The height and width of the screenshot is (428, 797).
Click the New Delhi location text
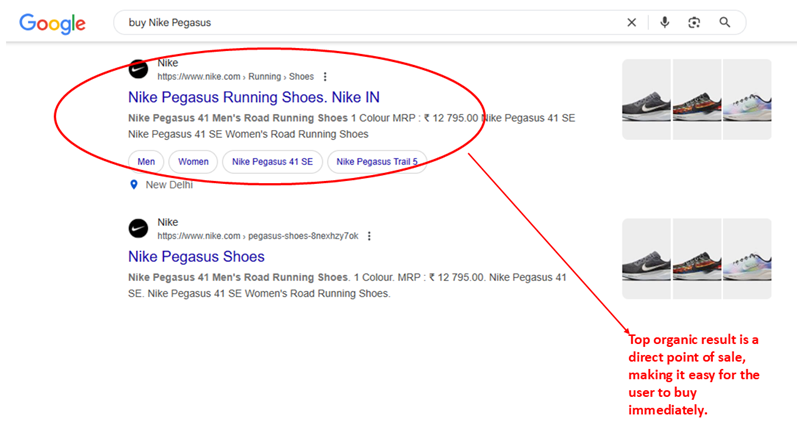(x=169, y=185)
